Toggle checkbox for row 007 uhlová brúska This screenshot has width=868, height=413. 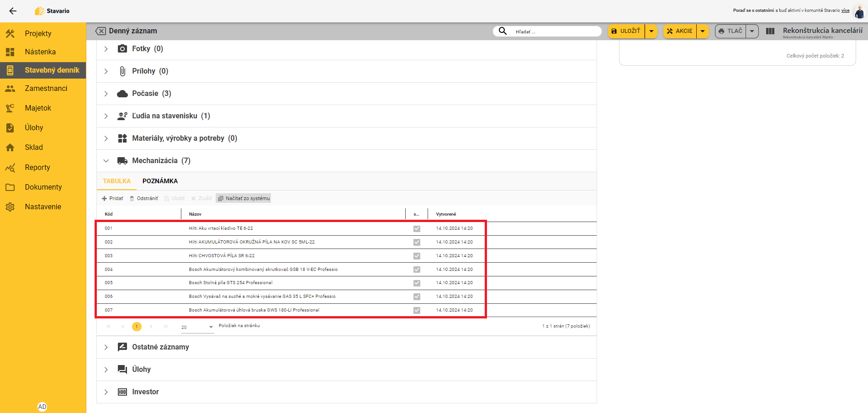pyautogui.click(x=417, y=310)
